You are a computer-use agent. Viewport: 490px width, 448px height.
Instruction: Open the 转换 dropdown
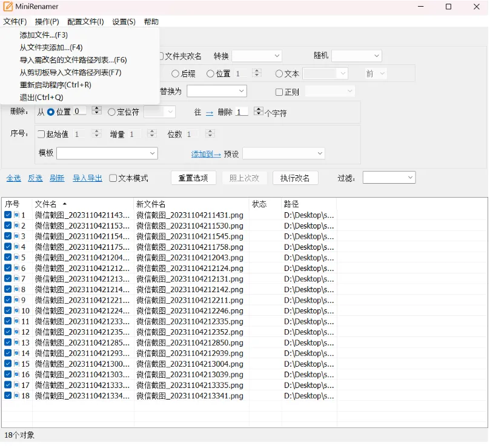[257, 56]
